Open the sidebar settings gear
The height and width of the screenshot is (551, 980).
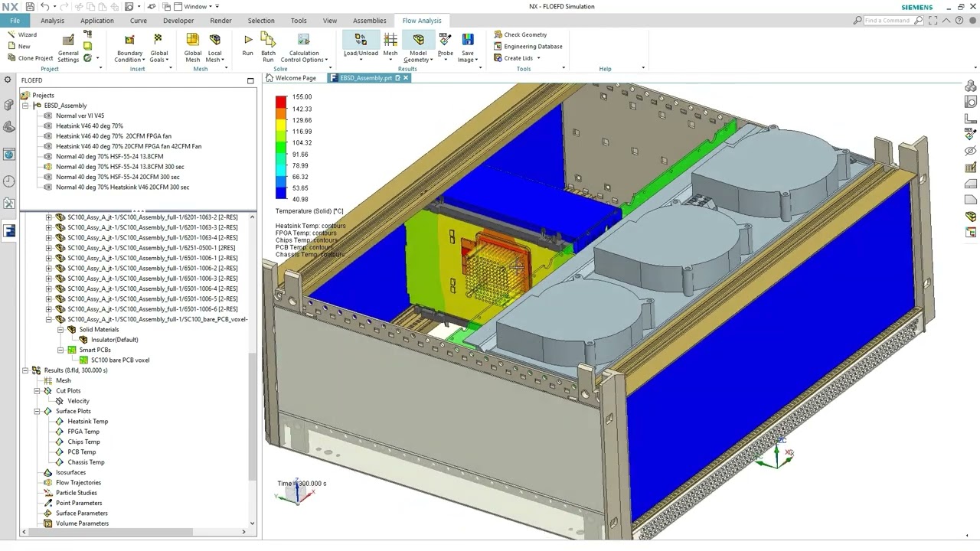click(8, 80)
